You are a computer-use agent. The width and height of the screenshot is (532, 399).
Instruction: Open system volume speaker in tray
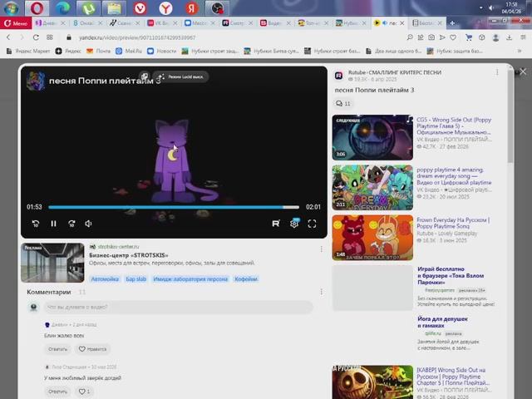tap(491, 7)
